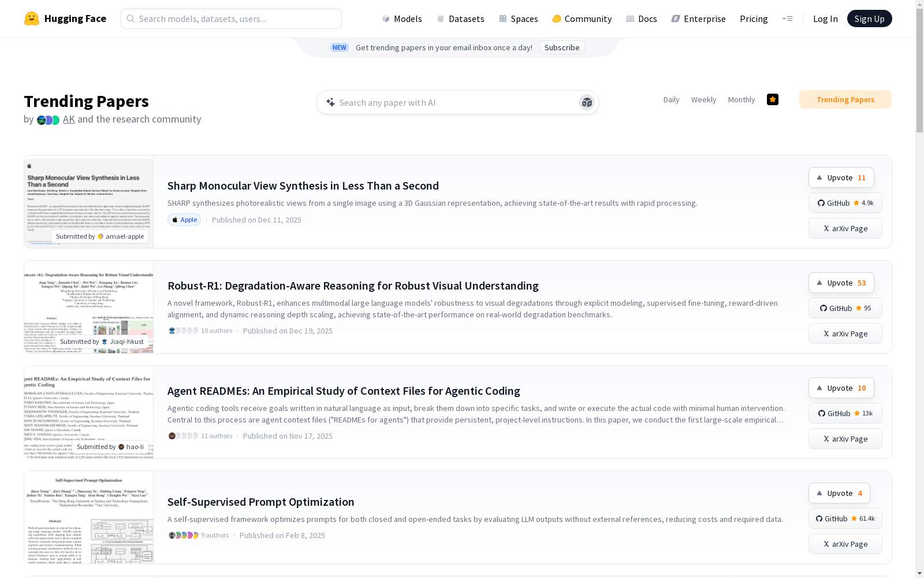Click the Apple organization badge

click(184, 220)
